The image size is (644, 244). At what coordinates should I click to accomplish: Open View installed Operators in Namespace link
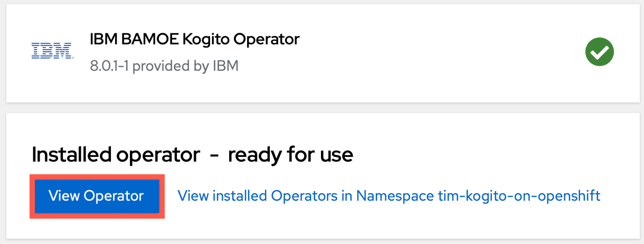pyautogui.click(x=389, y=196)
